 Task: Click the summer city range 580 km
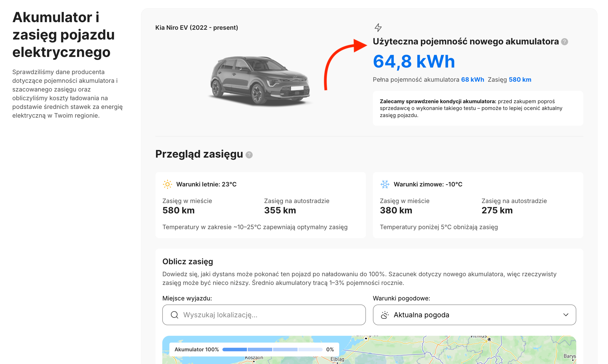(178, 210)
